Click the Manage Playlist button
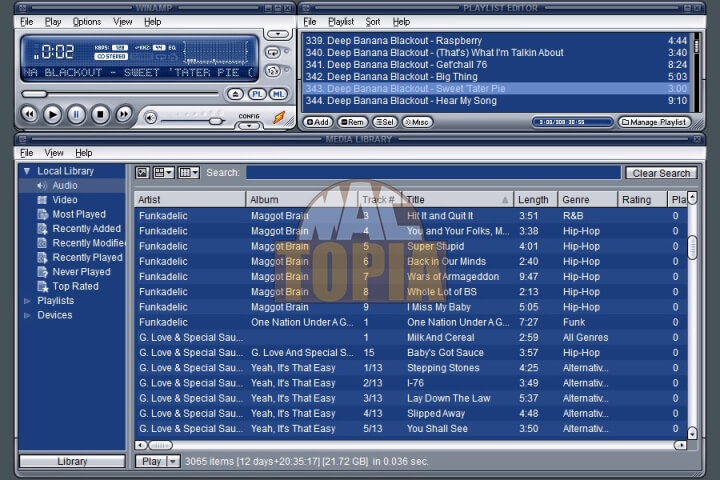720x480 pixels. coord(654,122)
